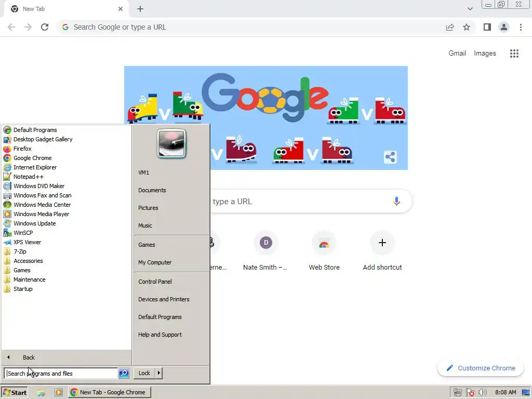This screenshot has width=532, height=399.
Task: Open the shutdown options arrow next to Lock
Action: coord(159,373)
